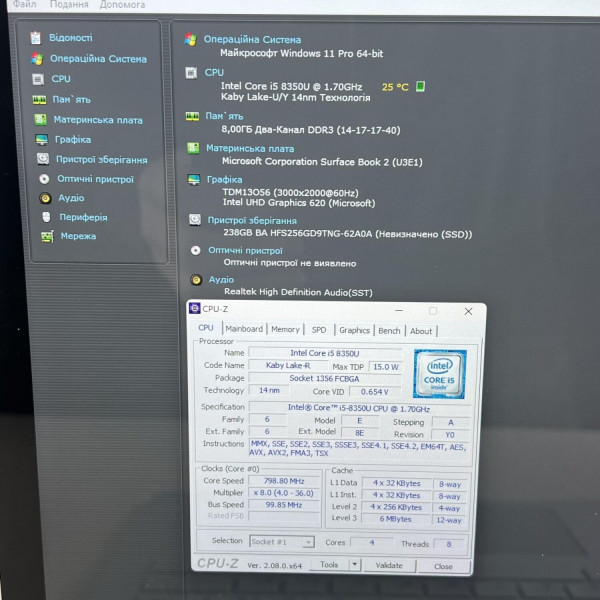The height and width of the screenshot is (600, 600).
Task: Click the Validate button in CPU-Z
Action: (x=389, y=566)
